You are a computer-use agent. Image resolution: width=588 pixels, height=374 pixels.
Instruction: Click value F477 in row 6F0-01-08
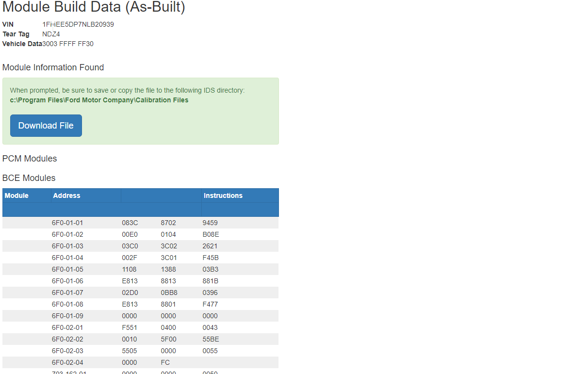(210, 304)
